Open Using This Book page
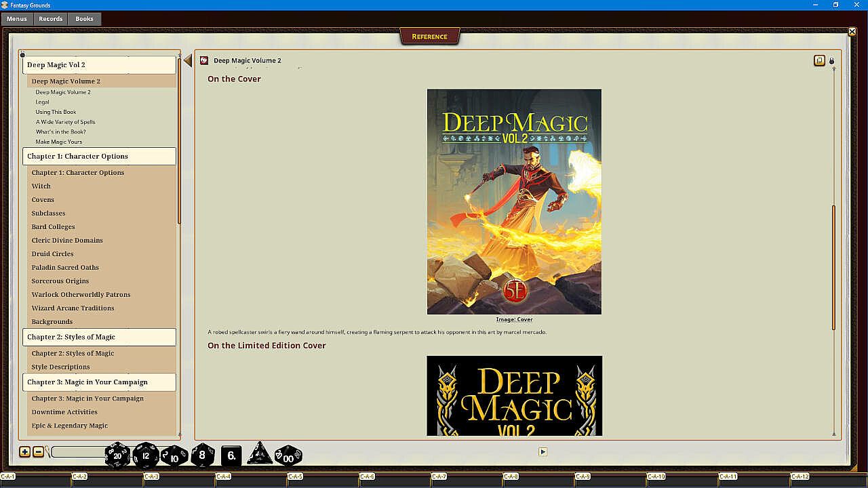Screen dimensions: 868x488 pyautogui.click(x=56, y=112)
